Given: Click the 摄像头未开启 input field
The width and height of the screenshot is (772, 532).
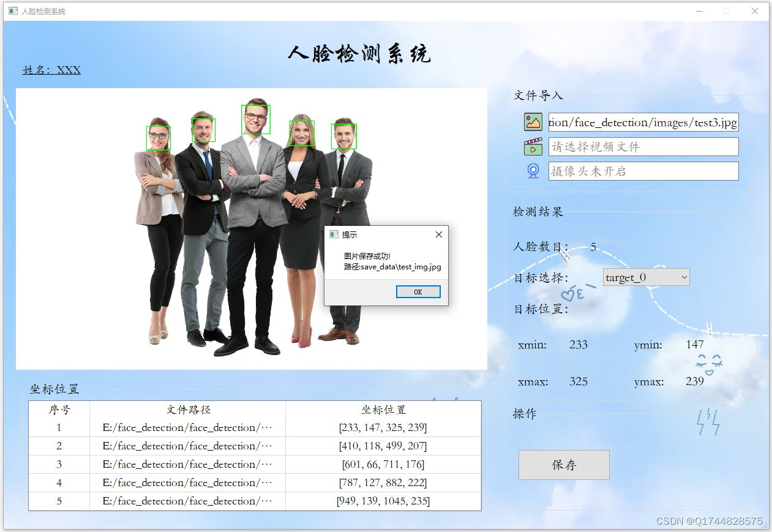Looking at the screenshot, I should click(643, 171).
